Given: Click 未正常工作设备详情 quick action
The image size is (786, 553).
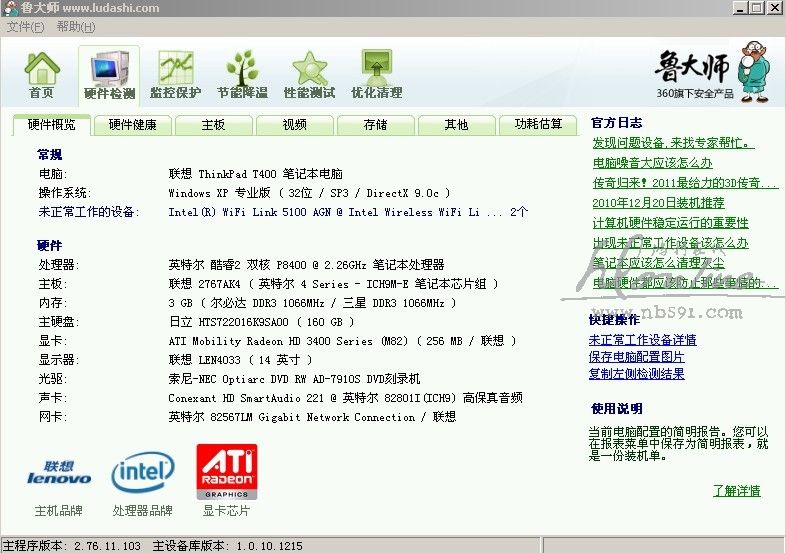Looking at the screenshot, I should (643, 340).
